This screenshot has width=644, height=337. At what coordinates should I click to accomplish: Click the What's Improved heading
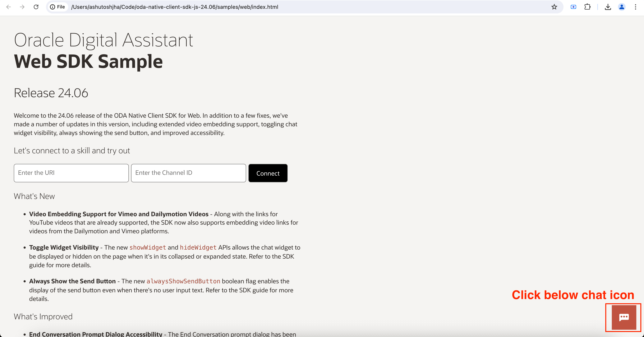(x=43, y=317)
